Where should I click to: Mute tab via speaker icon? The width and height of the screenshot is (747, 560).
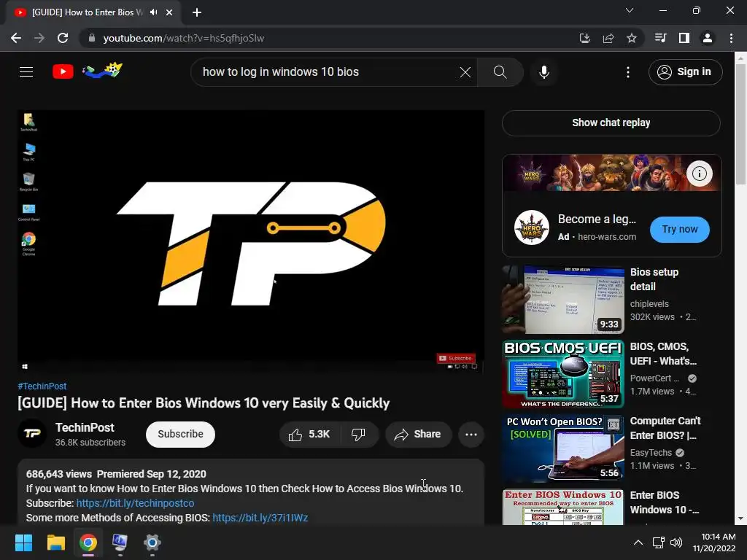click(x=153, y=12)
